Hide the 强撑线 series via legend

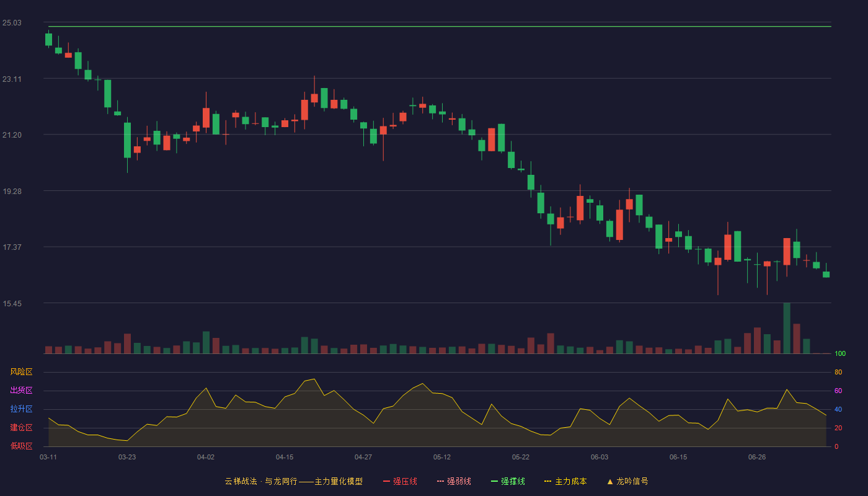pyautogui.click(x=508, y=481)
